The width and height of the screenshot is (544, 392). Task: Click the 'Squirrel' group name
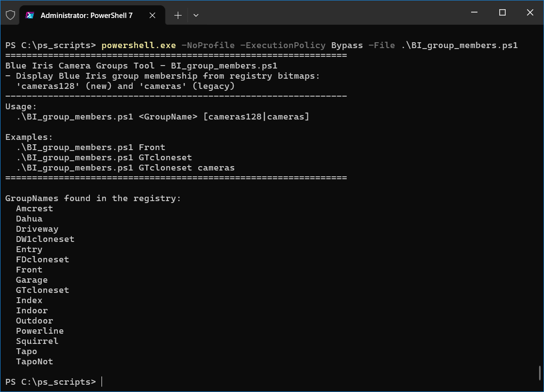pos(37,341)
